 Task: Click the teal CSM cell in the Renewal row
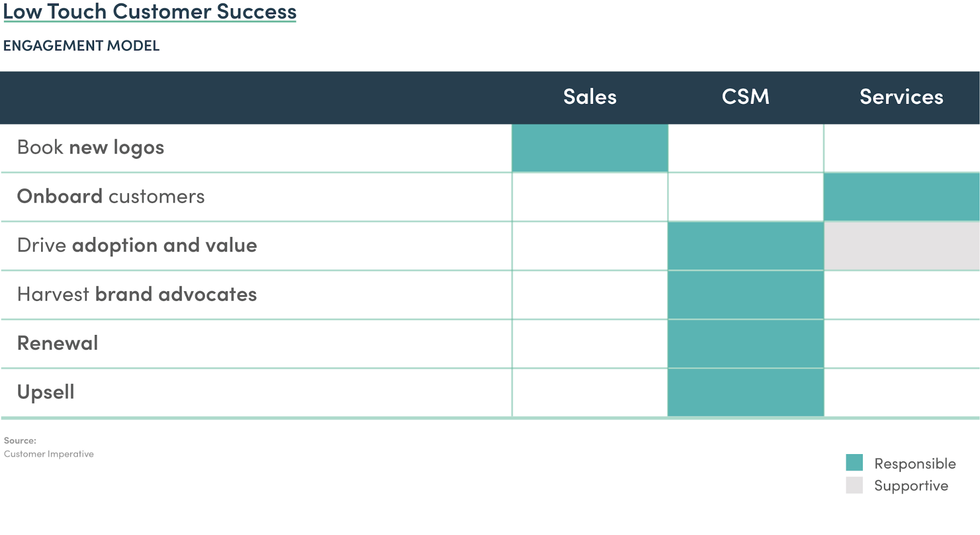point(745,344)
